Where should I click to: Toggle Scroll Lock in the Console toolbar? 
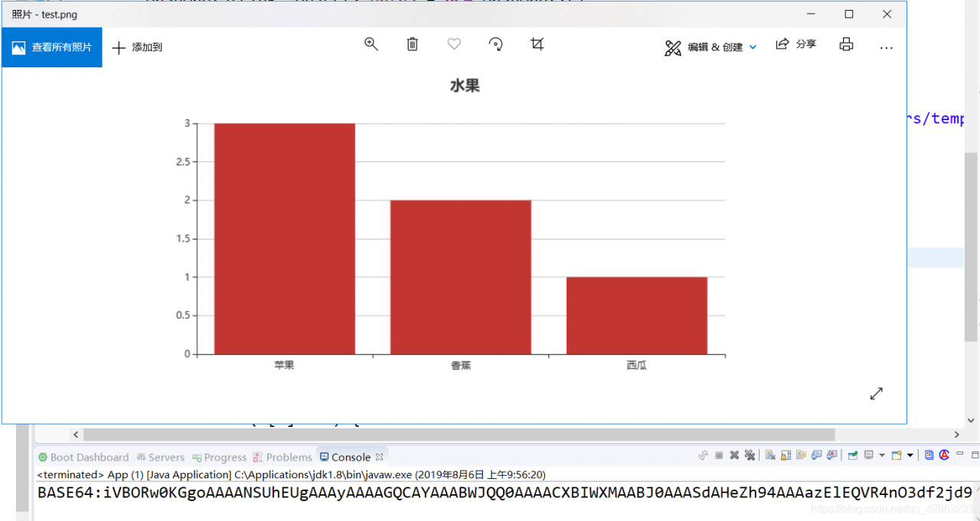tap(786, 455)
